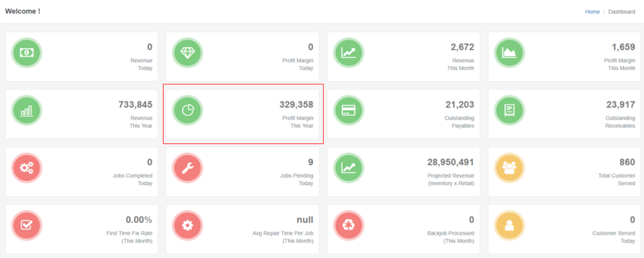Click the pie chart icon for Profit Margin This Year
Image resolution: width=644 pixels, height=258 pixels.
(188, 110)
